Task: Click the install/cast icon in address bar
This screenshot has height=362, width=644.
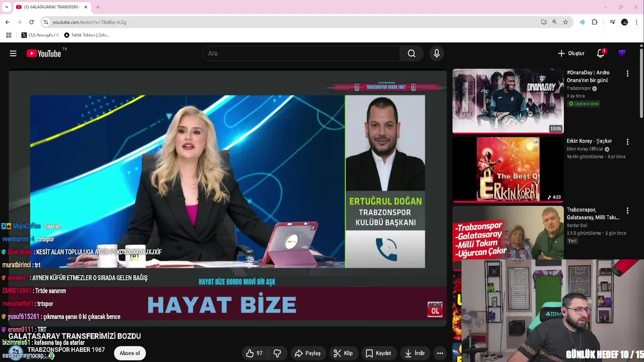Action: coord(544,22)
